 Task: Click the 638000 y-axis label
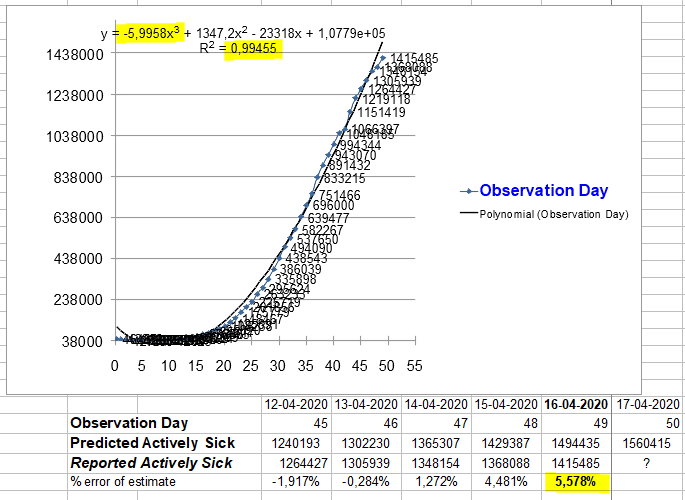79,217
